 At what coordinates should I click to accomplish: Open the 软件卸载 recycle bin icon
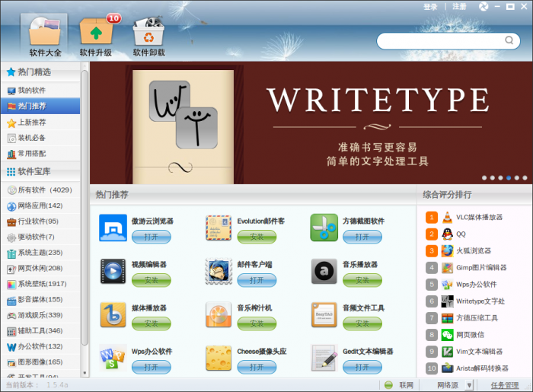[x=148, y=34]
